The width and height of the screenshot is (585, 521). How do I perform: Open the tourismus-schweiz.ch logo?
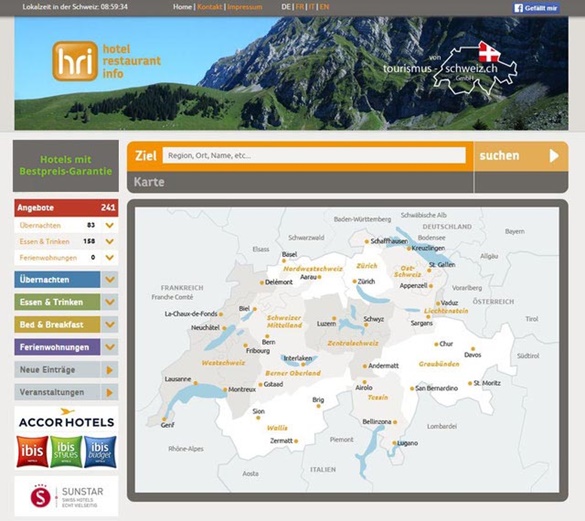(450, 68)
